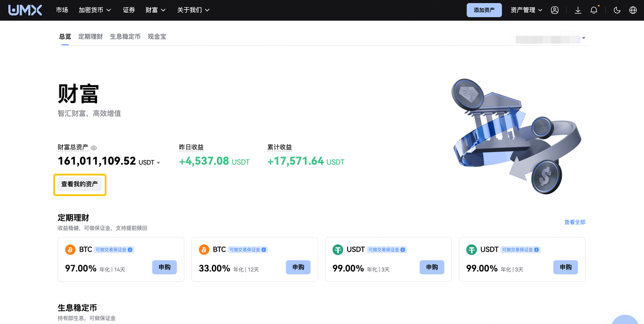This screenshot has height=324, width=644.
Task: Expand the 关于我们 dropdown menu
Action: pyautogui.click(x=194, y=10)
